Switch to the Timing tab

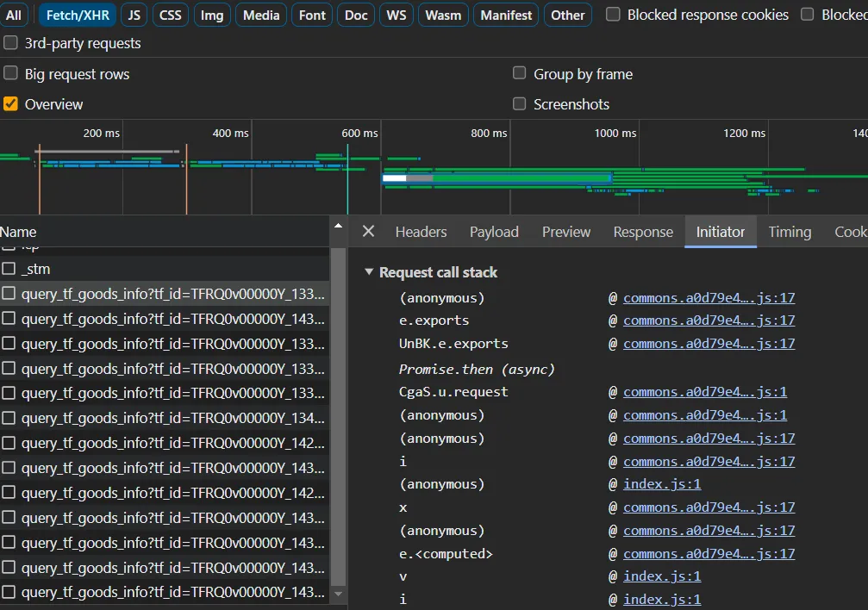[x=790, y=232]
